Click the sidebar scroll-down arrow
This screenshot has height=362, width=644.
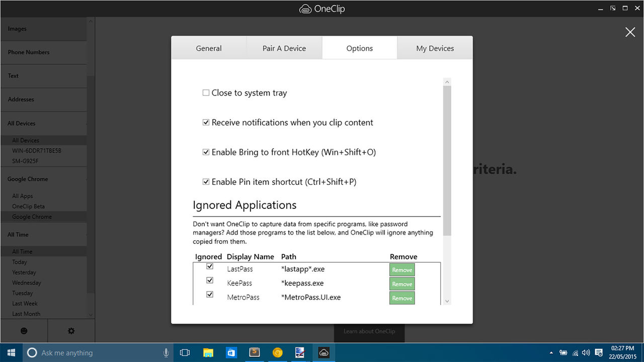point(91,315)
